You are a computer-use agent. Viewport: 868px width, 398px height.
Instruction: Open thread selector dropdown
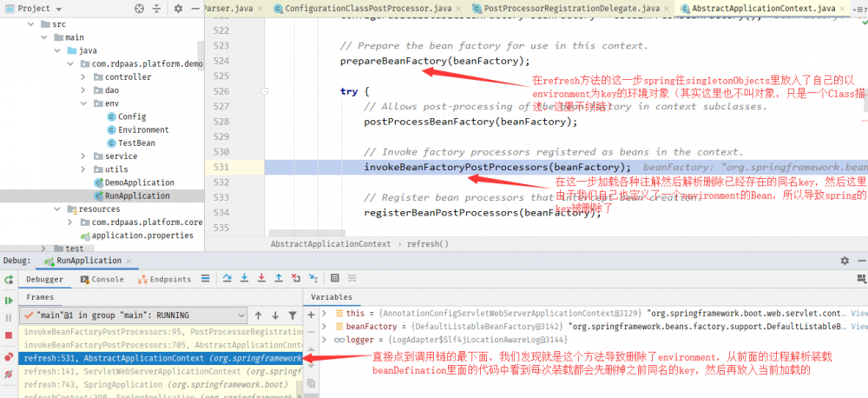click(x=133, y=315)
